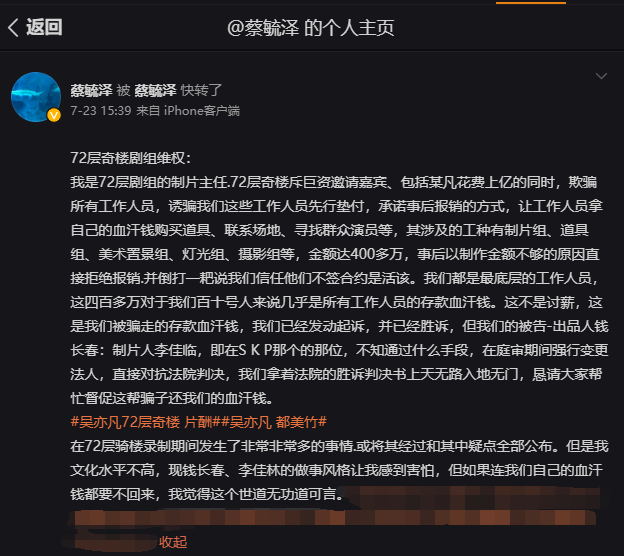The image size is (624, 556).
Task: Click the iPhone客户端 source link
Action: click(x=202, y=110)
